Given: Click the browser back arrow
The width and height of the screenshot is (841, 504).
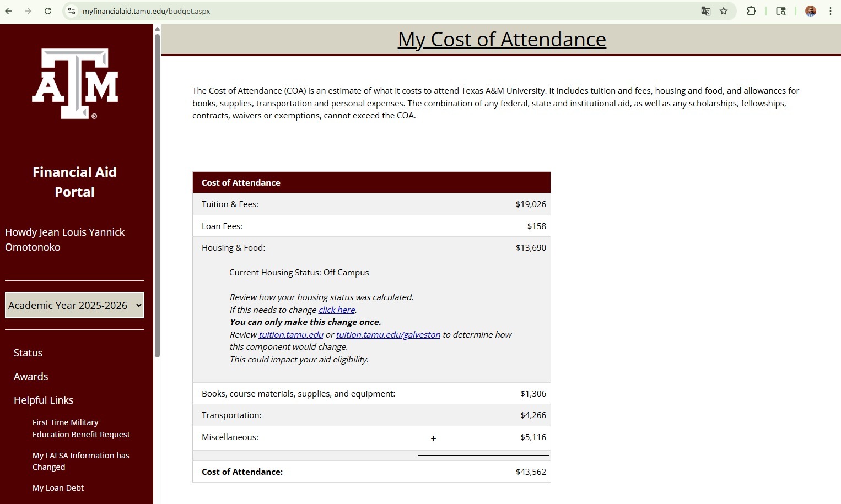Looking at the screenshot, I should click(9, 11).
